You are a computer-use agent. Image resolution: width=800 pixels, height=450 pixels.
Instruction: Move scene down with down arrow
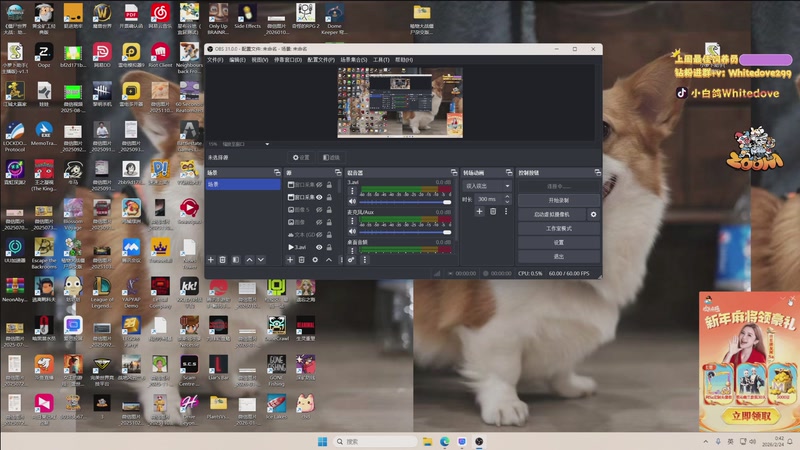(x=261, y=260)
